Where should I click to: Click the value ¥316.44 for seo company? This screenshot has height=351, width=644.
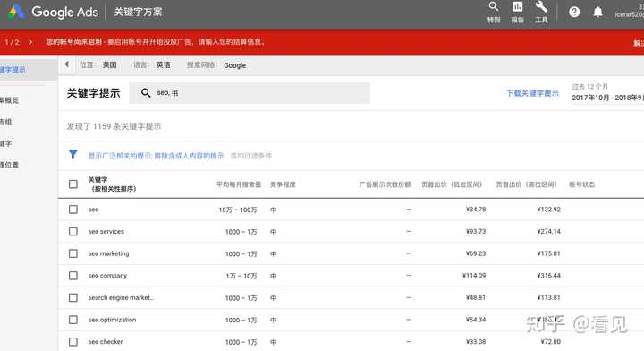coord(548,276)
